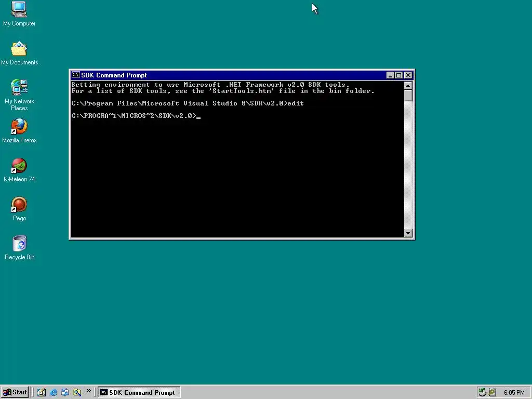Minimize the SDK Command Prompt window

pos(390,75)
